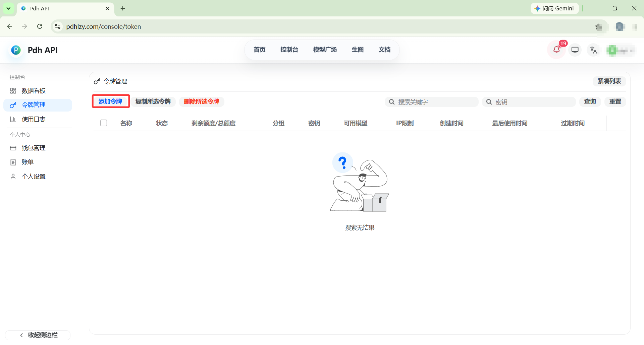Open 文档 in top navigation

[x=384, y=50]
